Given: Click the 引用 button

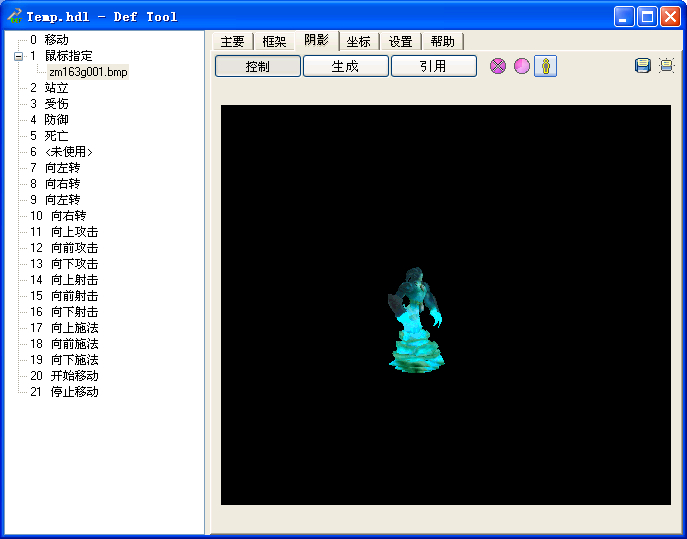Looking at the screenshot, I should (x=433, y=66).
